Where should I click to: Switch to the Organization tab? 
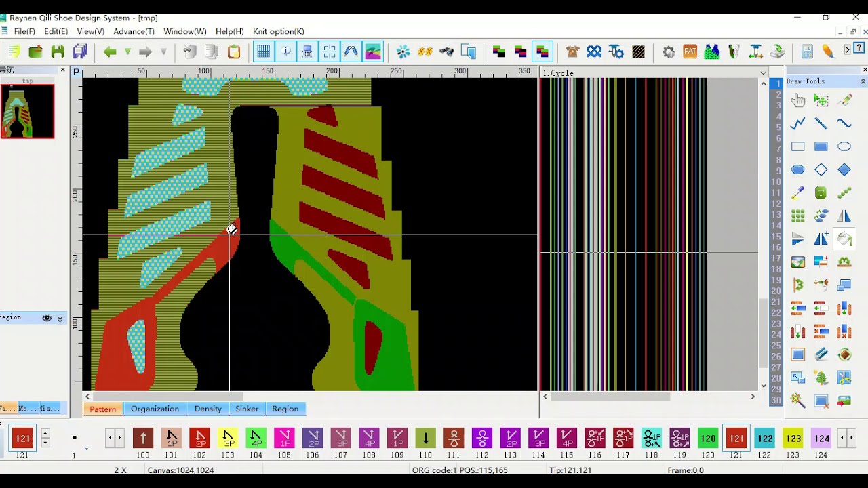coord(155,409)
